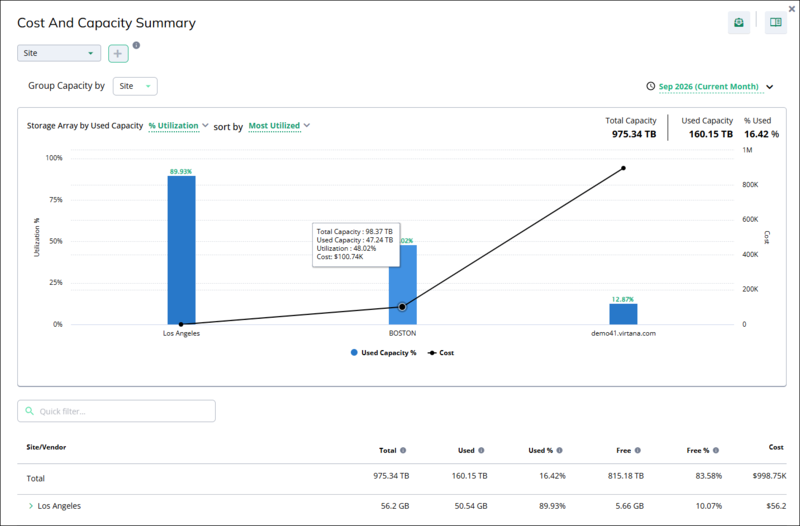This screenshot has width=800, height=526.
Task: Open the Group Capacity by Site dropdown
Action: pos(135,86)
